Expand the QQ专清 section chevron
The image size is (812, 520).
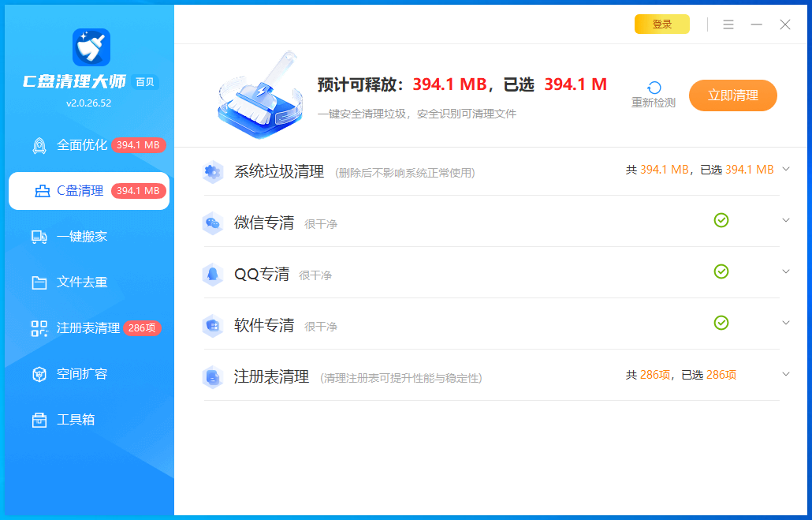point(785,271)
